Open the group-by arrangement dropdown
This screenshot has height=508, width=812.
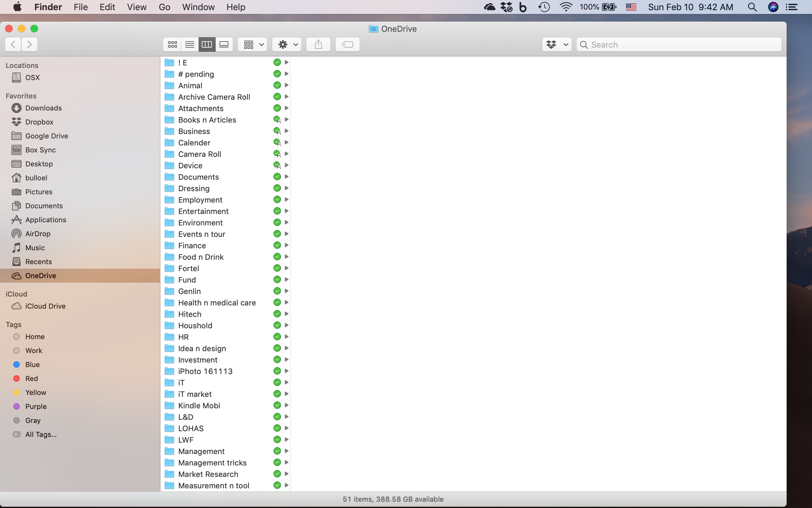click(x=252, y=44)
